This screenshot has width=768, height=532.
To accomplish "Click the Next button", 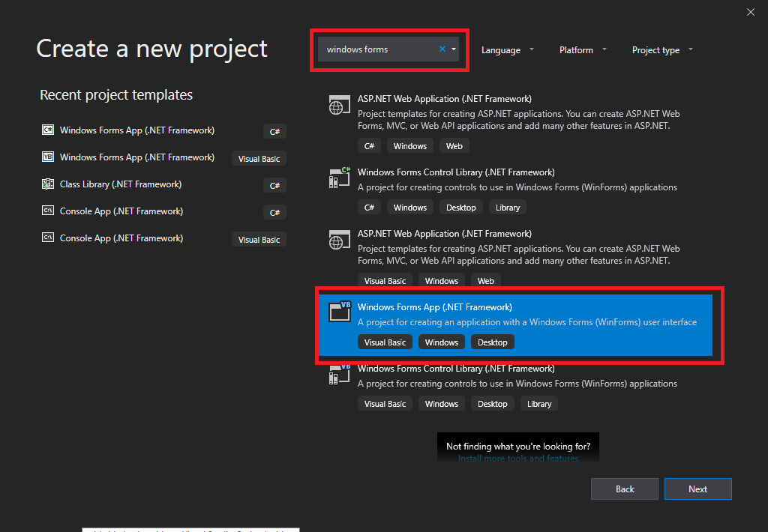I will coord(697,489).
